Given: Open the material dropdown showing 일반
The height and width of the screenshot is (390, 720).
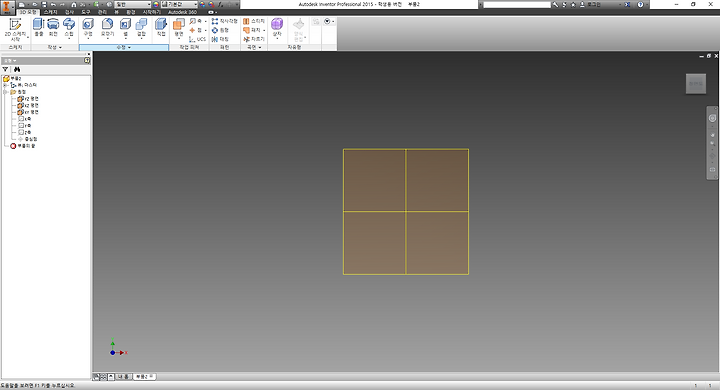Looking at the screenshot, I should (133, 4).
